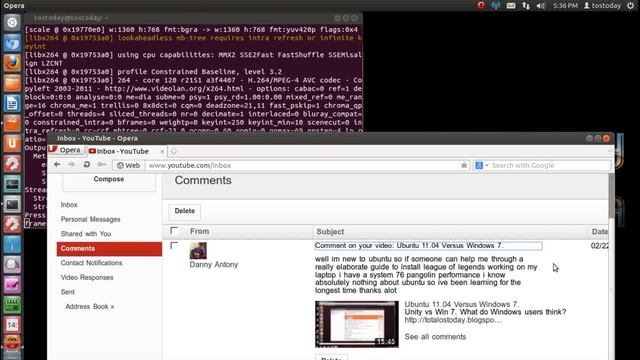Go forward in Opera browser
This screenshot has height=360, width=640.
click(x=71, y=164)
